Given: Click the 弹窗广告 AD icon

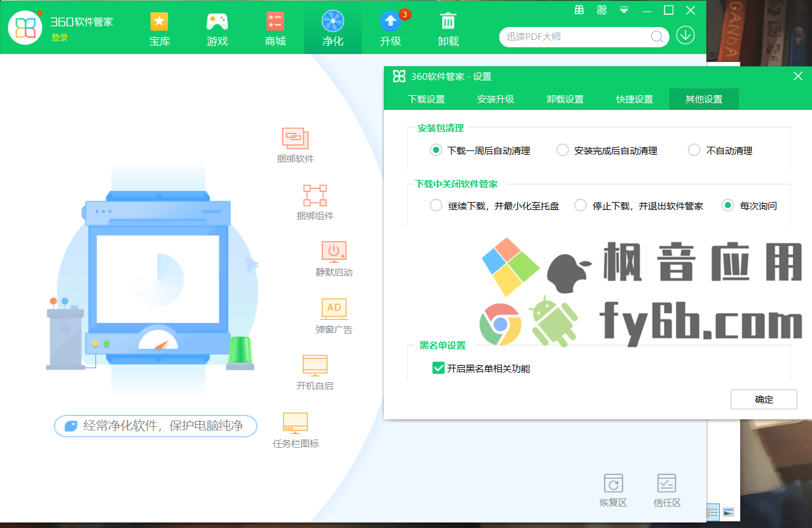Looking at the screenshot, I should (x=334, y=308).
